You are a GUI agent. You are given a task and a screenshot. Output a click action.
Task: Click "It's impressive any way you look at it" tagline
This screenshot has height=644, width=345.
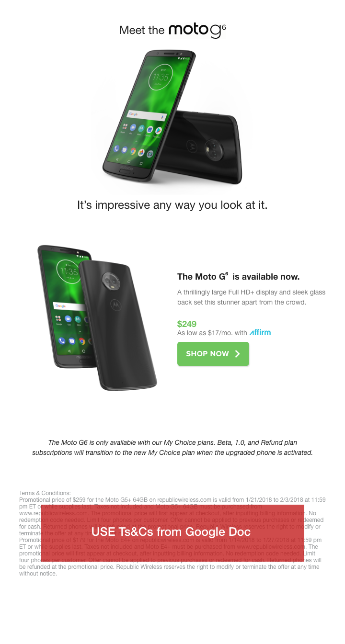(172, 205)
